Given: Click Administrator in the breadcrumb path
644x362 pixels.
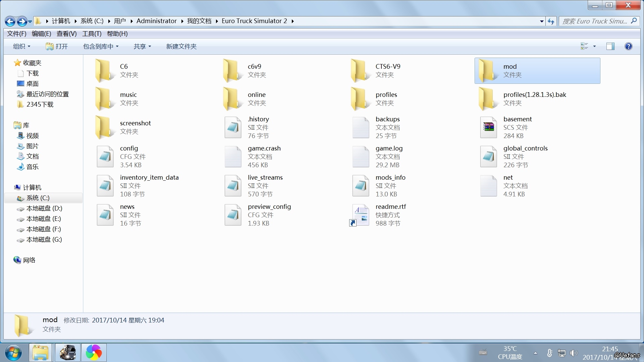Looking at the screenshot, I should (156, 21).
